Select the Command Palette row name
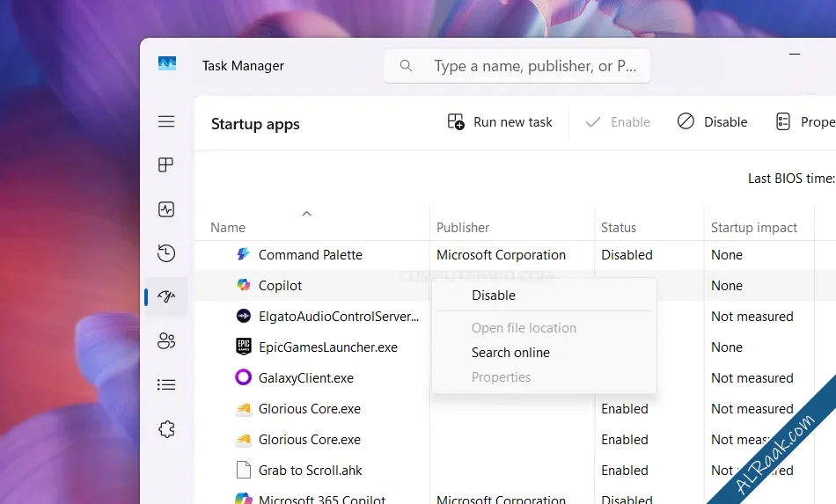The height and width of the screenshot is (504, 836). (x=311, y=255)
